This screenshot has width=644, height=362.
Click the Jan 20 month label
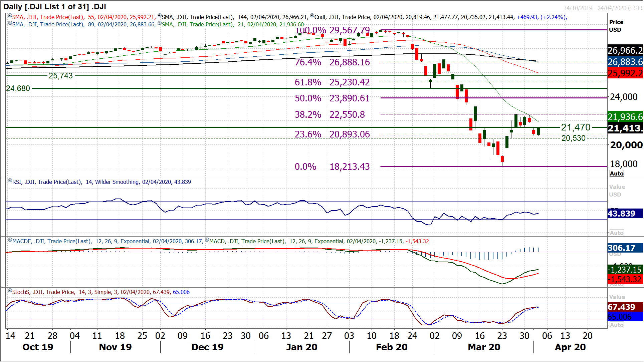pyautogui.click(x=302, y=347)
